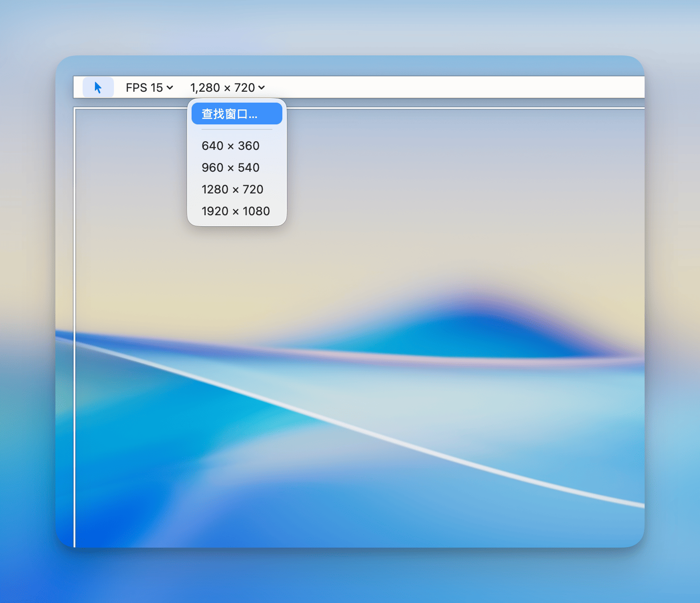This screenshot has height=603, width=700.
Task: Click empty toolbar space right of resolution
Action: pyautogui.click(x=454, y=87)
